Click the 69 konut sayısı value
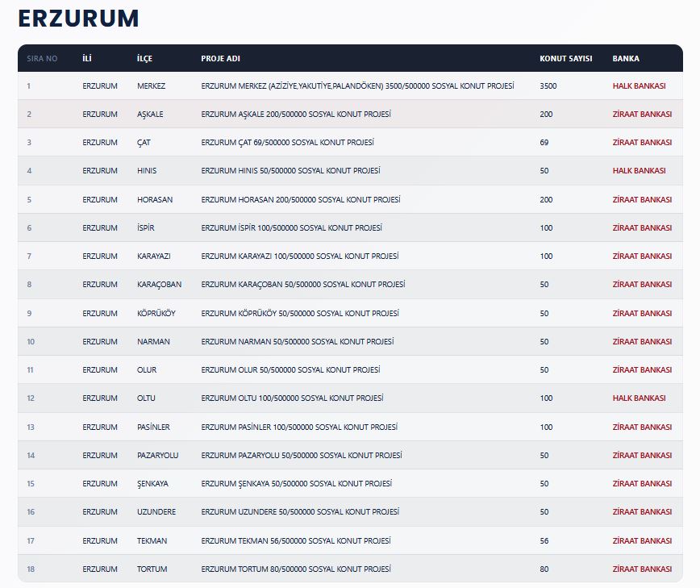700x588 pixels. click(x=544, y=143)
